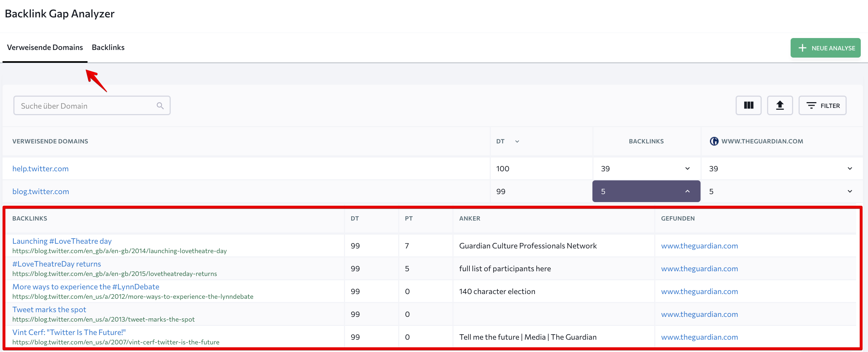The width and height of the screenshot is (868, 352).
Task: Click lovetheatreday-returns URL text
Action: [115, 273]
